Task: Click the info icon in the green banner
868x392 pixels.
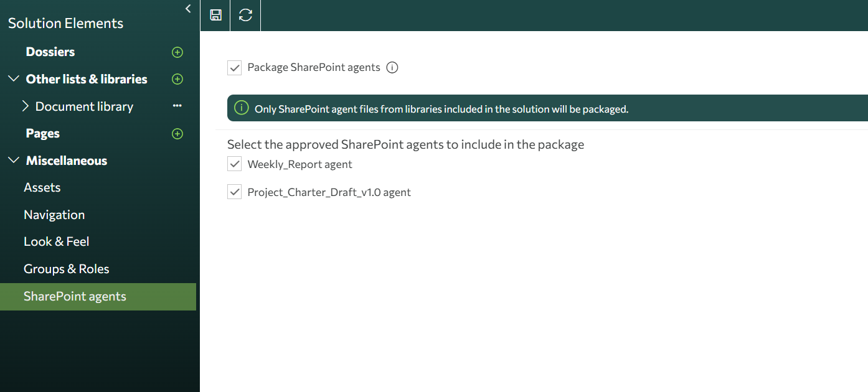Action: point(241,108)
